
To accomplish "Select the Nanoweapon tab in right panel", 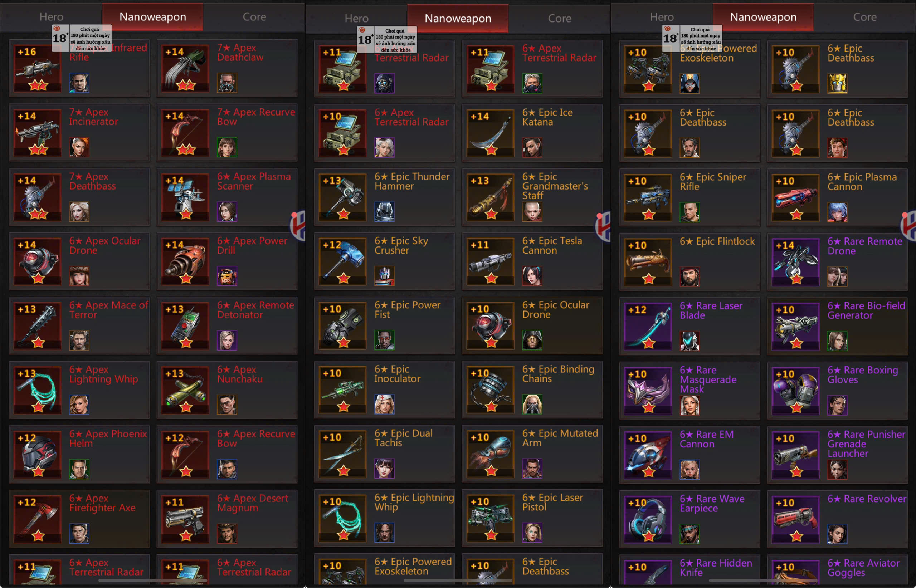I will coord(763,17).
